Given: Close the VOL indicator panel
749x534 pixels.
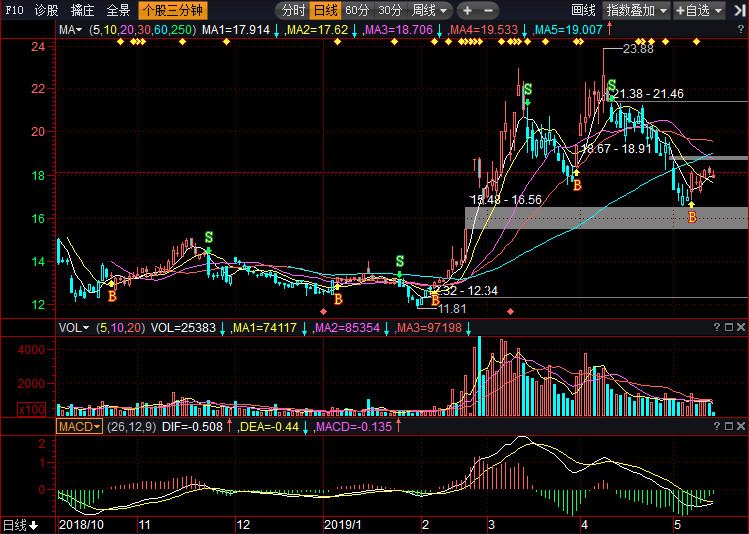Looking at the screenshot, I should click(740, 327).
